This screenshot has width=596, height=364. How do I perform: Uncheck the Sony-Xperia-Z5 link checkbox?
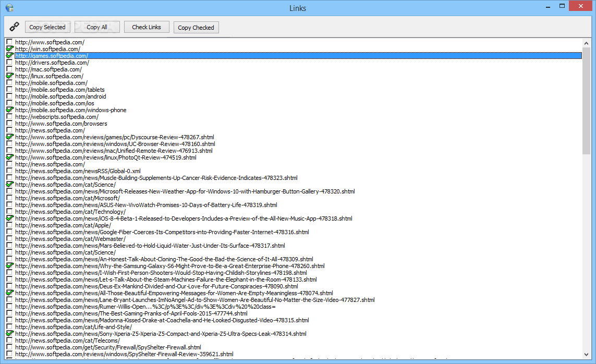coord(9,334)
